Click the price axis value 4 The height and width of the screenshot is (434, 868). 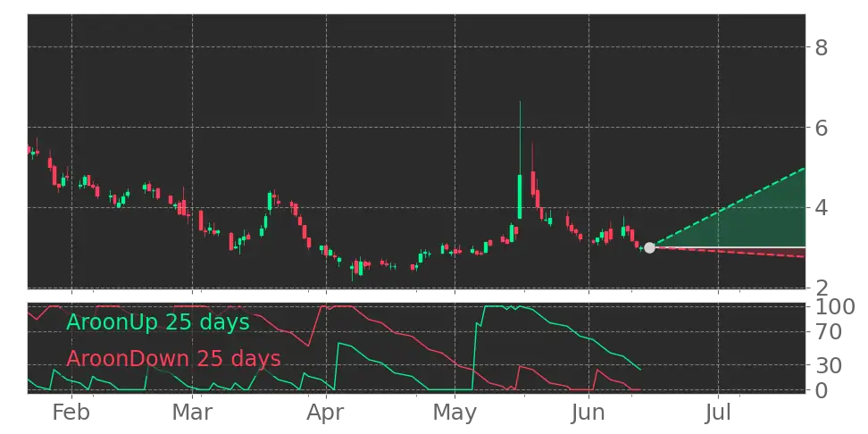tap(821, 208)
